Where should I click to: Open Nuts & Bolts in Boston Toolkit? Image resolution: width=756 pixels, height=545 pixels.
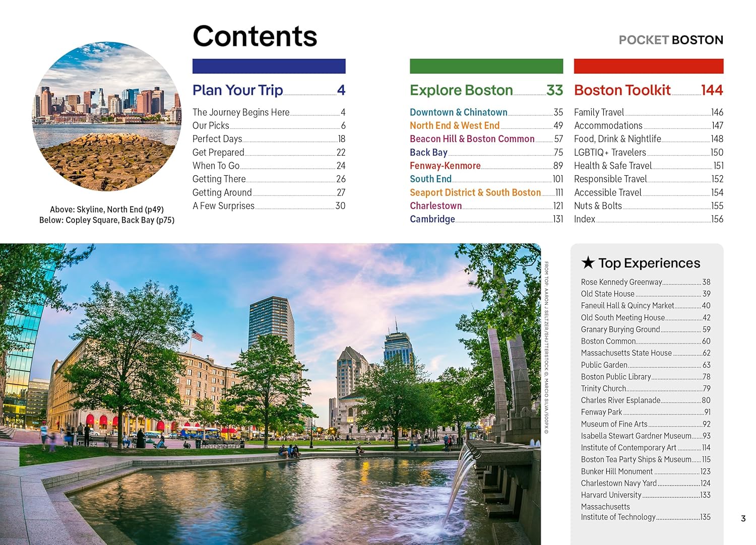coord(598,206)
